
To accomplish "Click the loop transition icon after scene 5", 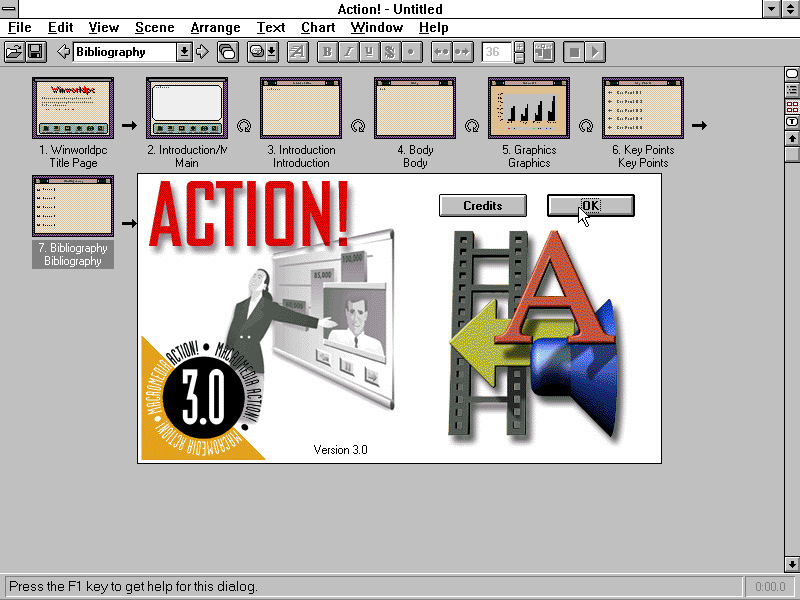I will coord(586,125).
